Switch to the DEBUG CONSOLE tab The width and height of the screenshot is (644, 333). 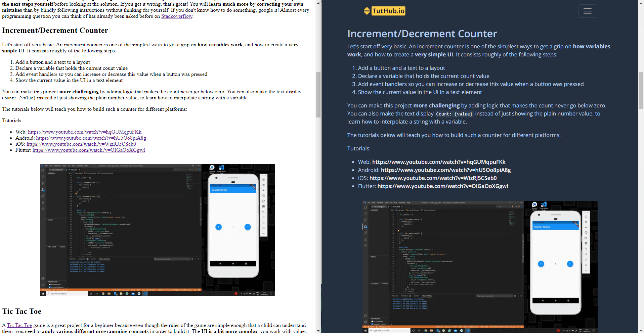click(104, 259)
